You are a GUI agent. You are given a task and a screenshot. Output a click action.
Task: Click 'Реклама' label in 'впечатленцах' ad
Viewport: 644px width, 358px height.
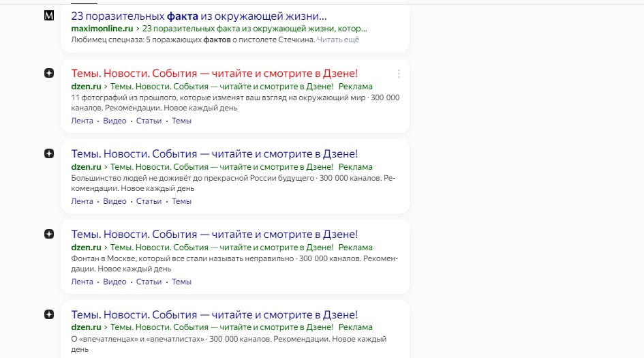click(355, 327)
